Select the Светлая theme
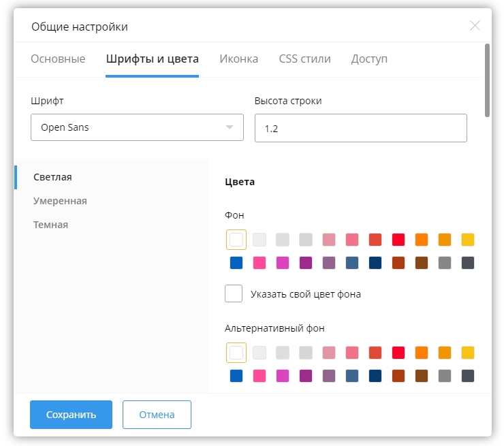 coord(52,177)
